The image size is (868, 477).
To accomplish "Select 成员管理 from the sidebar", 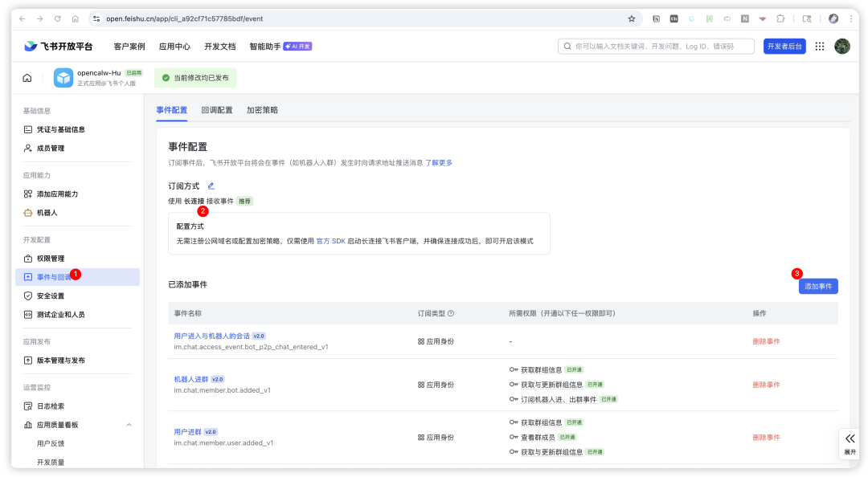I will 51,148.
